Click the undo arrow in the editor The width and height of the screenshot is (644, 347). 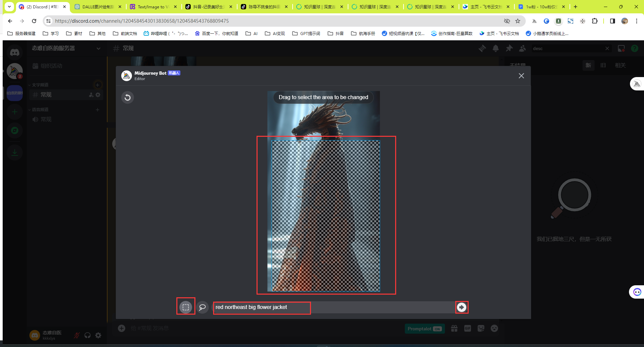(128, 97)
